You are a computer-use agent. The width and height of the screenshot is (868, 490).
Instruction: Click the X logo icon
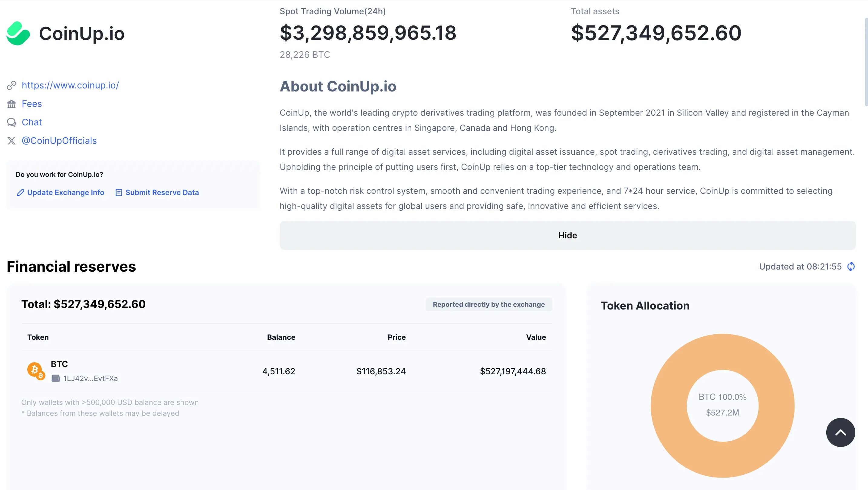(12, 141)
